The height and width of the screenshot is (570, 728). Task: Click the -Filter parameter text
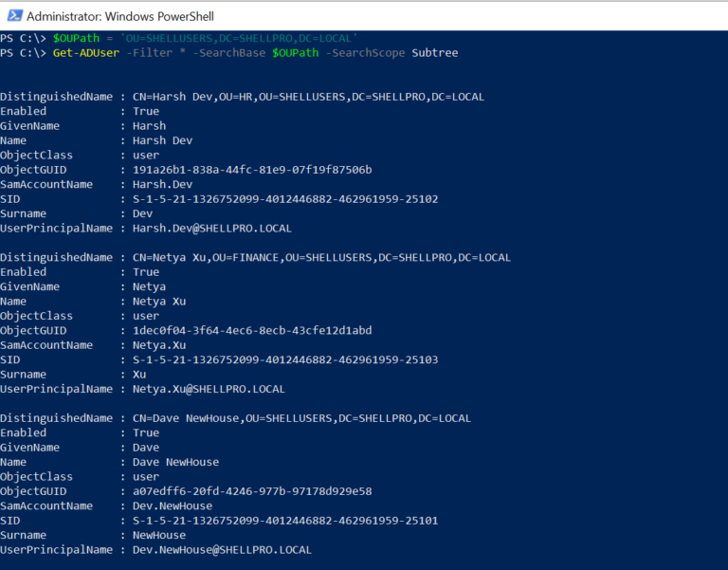tap(150, 53)
